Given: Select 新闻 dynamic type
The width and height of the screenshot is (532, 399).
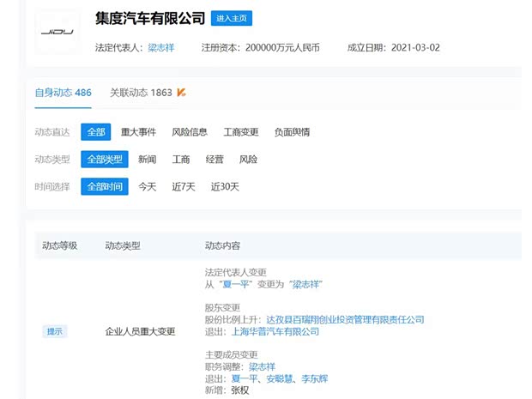Looking at the screenshot, I should click(x=148, y=160).
